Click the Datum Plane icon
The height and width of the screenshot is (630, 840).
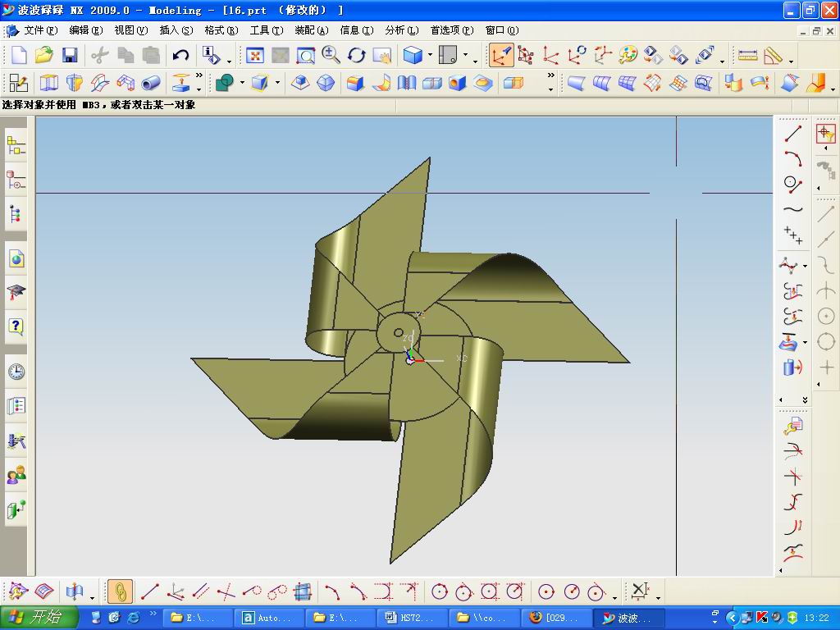pos(181,83)
